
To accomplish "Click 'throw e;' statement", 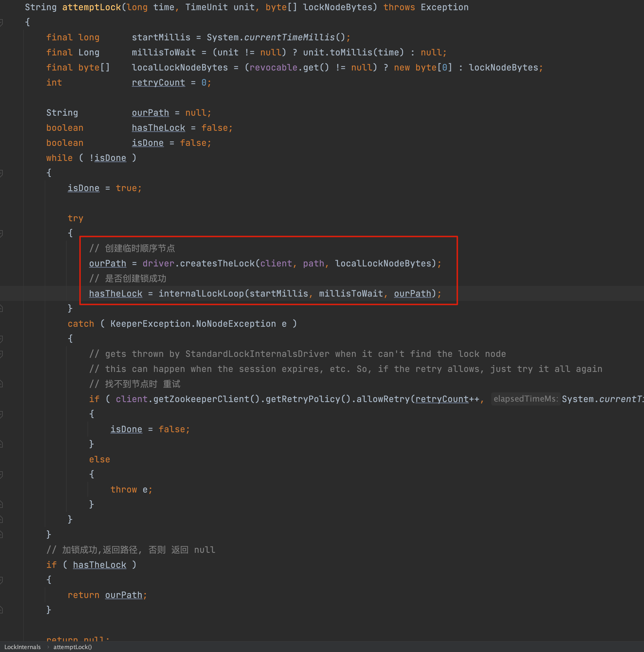I will [132, 489].
